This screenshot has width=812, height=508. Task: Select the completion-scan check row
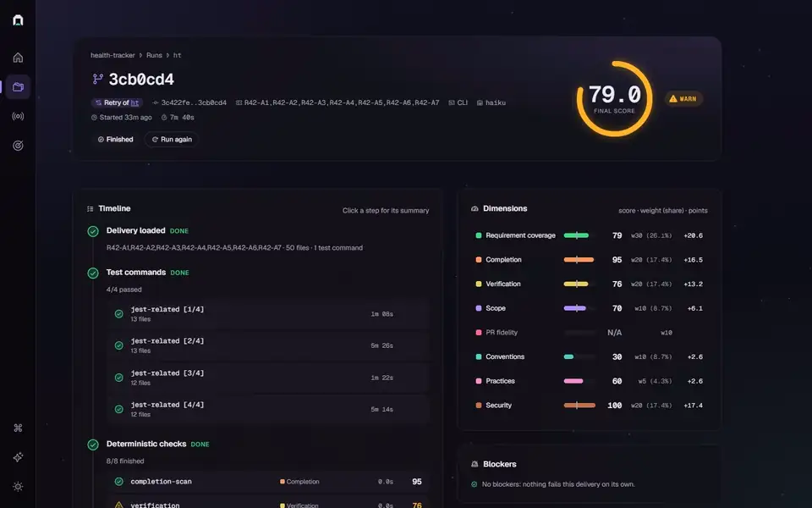click(268, 482)
